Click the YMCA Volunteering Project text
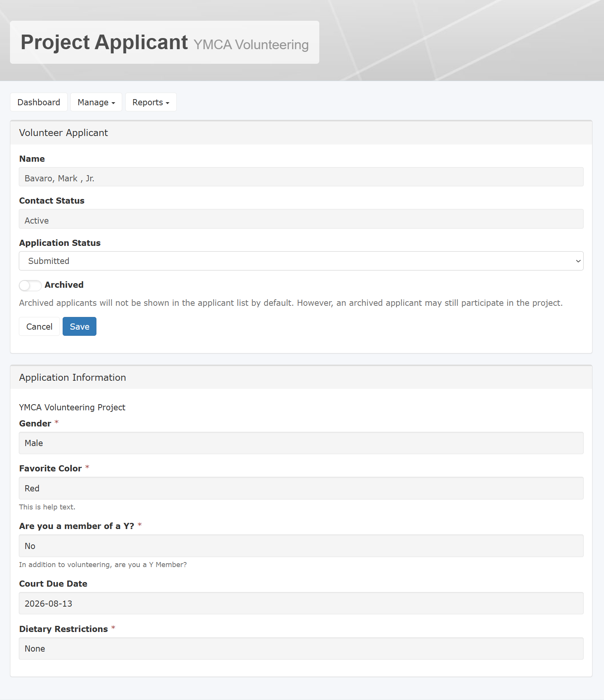The height and width of the screenshot is (700, 604). (x=72, y=407)
